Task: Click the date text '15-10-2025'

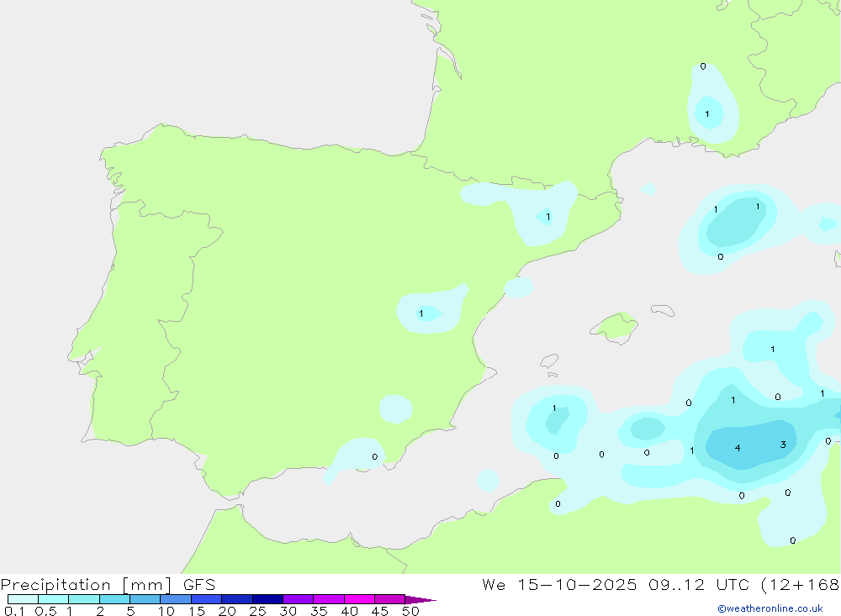Action: pos(577,584)
